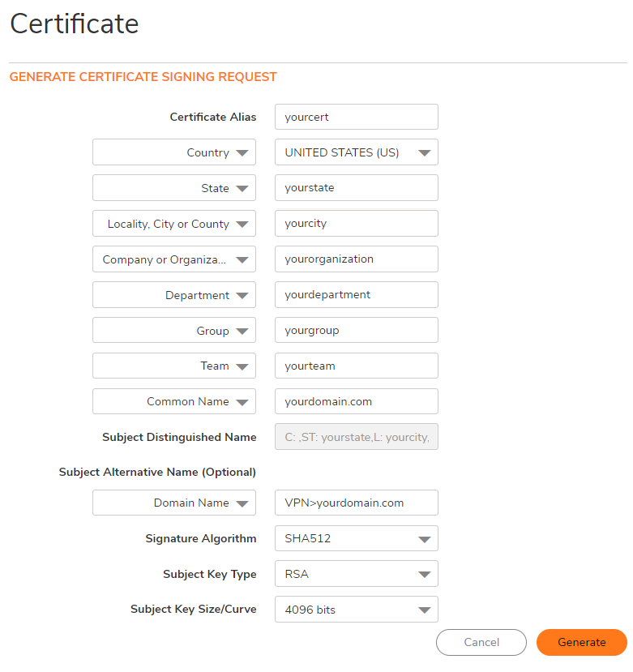Click the Generate button

pos(581,642)
